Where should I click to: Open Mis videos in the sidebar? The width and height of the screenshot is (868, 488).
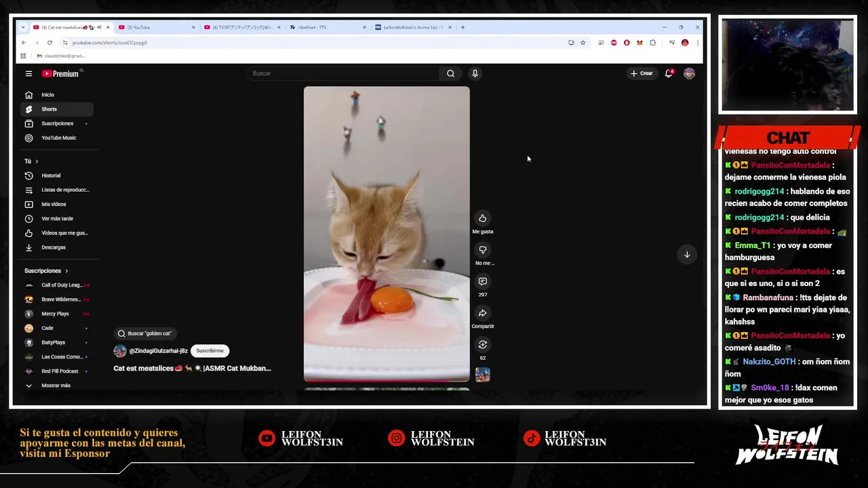coord(56,204)
